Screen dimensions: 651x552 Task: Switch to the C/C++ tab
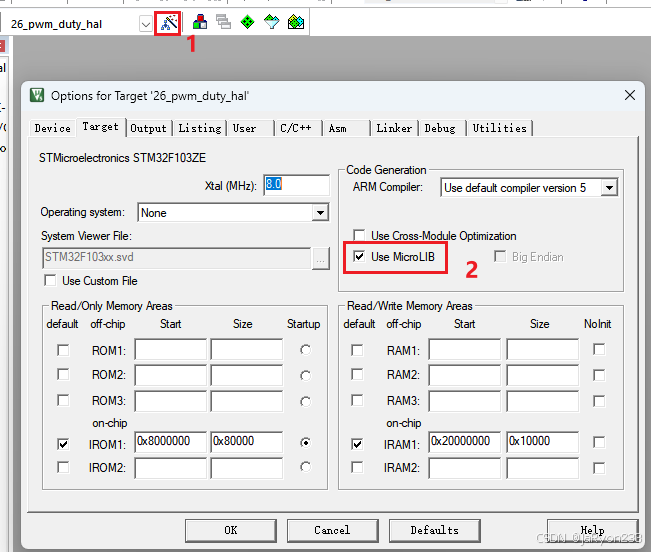click(x=298, y=128)
